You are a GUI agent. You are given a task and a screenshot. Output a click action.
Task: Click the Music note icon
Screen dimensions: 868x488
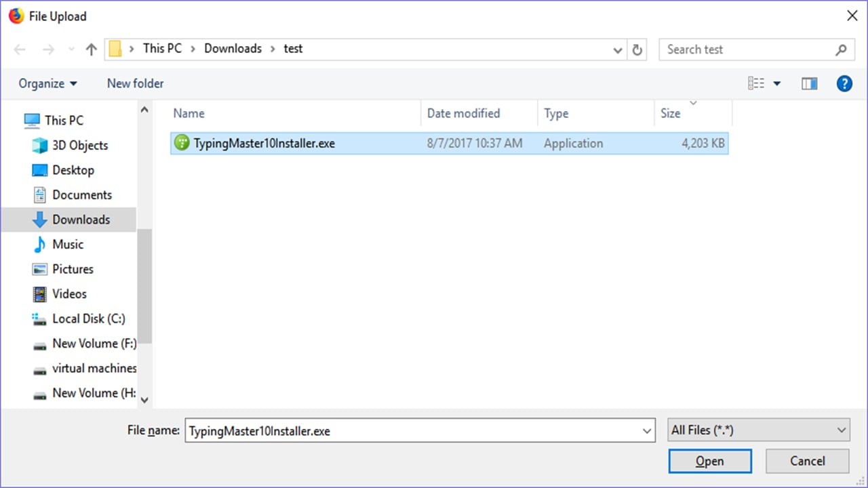[40, 244]
